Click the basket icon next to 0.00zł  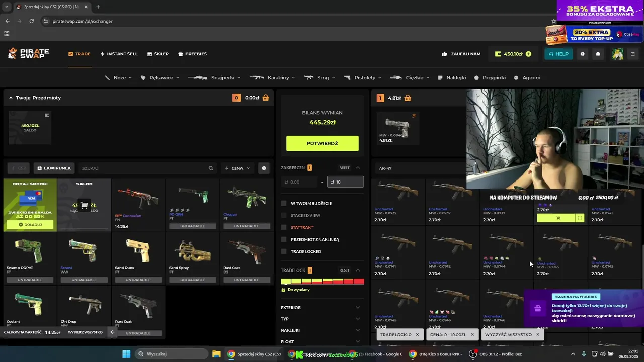click(266, 98)
